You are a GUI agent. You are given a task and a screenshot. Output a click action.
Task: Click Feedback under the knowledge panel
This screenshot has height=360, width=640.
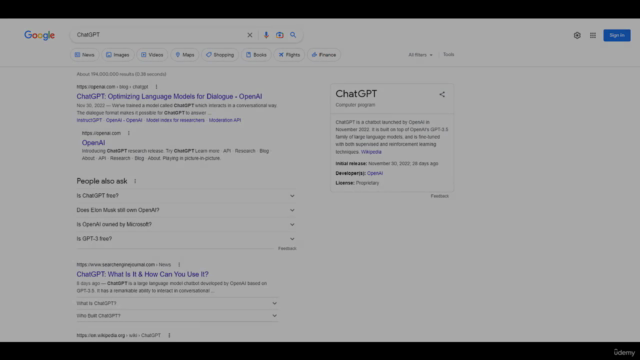click(x=440, y=196)
